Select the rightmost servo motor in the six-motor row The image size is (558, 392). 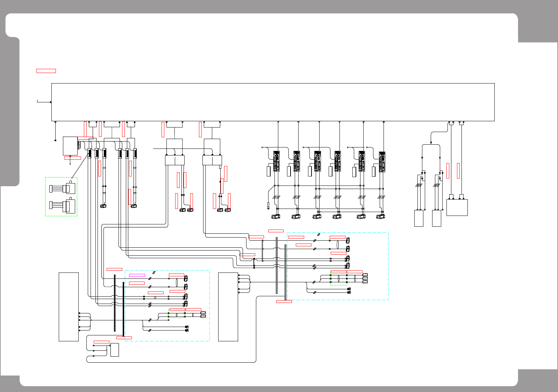click(380, 217)
